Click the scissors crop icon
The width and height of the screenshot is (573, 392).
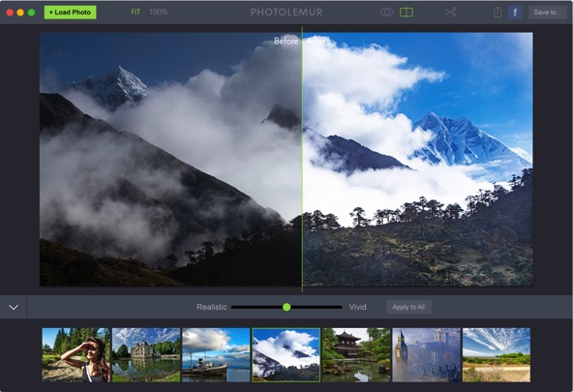[x=451, y=12]
